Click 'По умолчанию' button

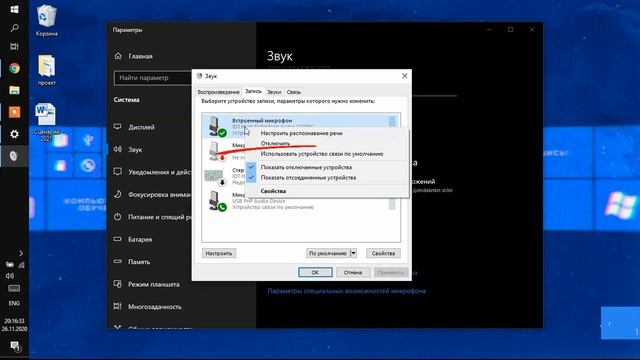[x=328, y=253]
